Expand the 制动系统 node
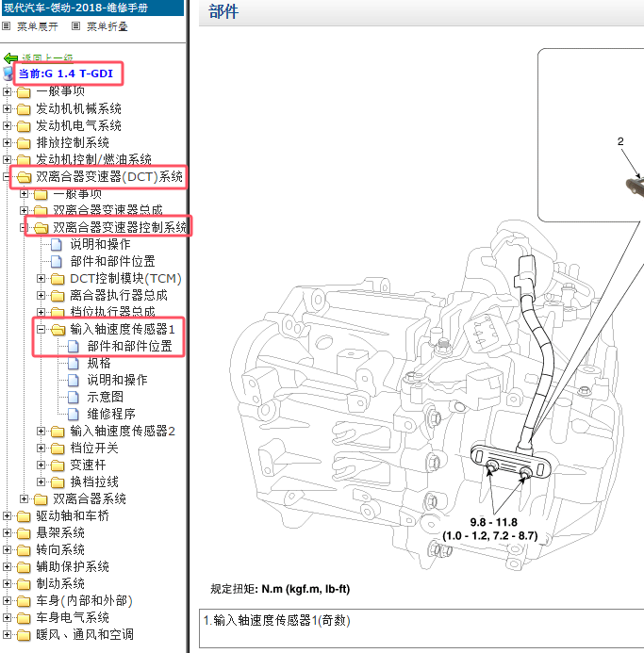Viewport: 644px width, 653px height. pyautogui.click(x=7, y=584)
